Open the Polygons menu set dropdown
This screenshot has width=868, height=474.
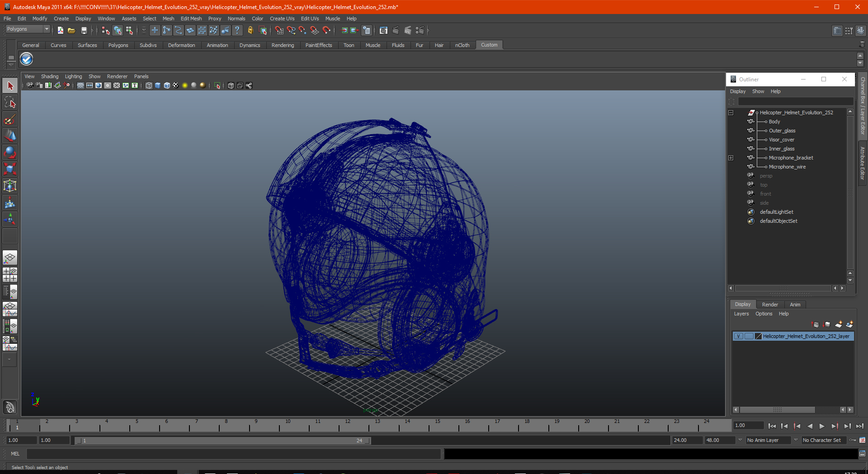tap(28, 29)
